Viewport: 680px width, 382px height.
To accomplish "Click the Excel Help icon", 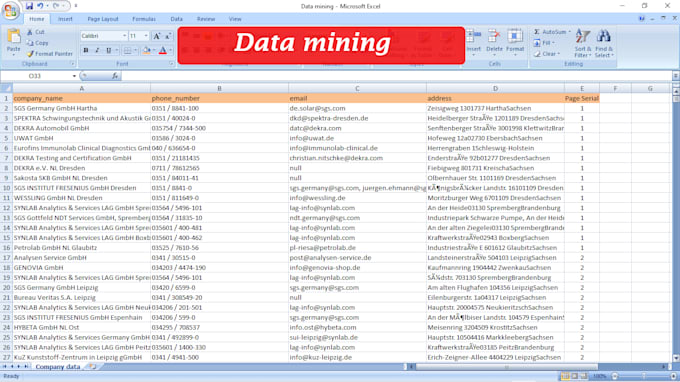I will click(641, 19).
